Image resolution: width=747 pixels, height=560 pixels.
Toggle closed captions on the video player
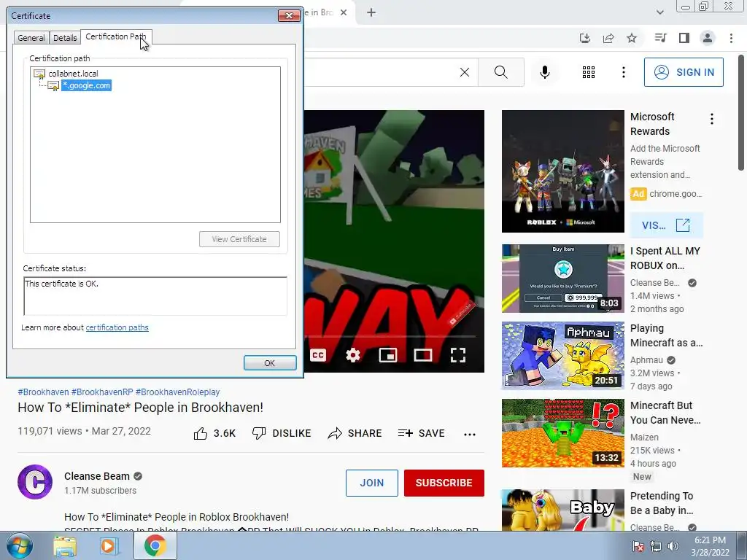[x=318, y=355]
